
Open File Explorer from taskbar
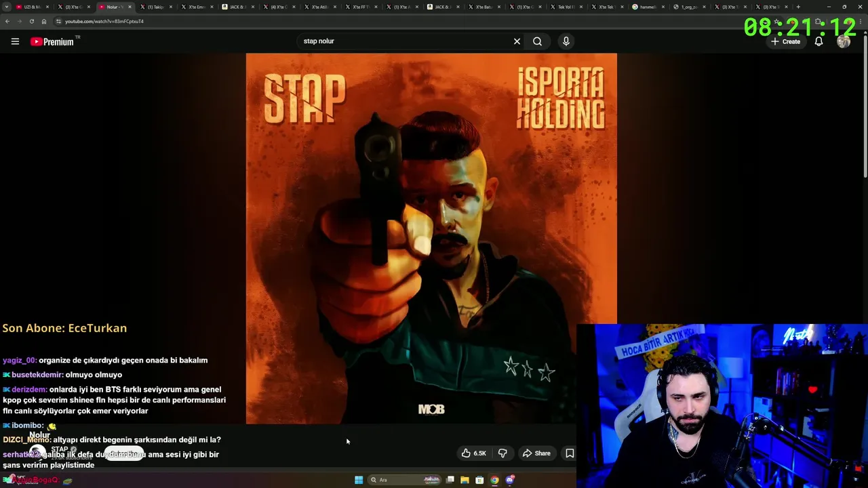click(x=465, y=480)
